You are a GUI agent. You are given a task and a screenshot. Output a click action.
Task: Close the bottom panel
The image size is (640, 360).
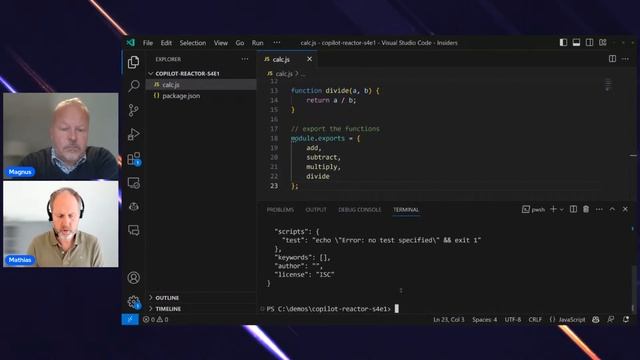coord(625,209)
